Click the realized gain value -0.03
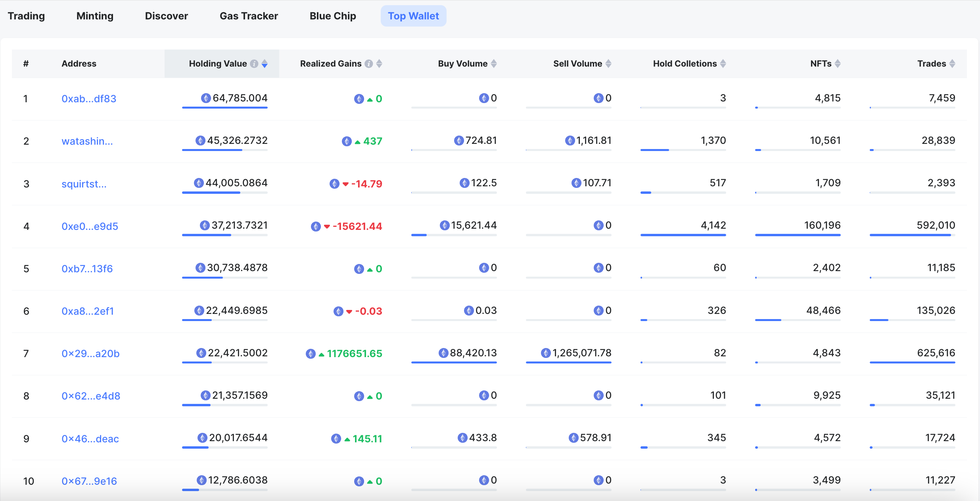This screenshot has width=980, height=501. click(369, 311)
